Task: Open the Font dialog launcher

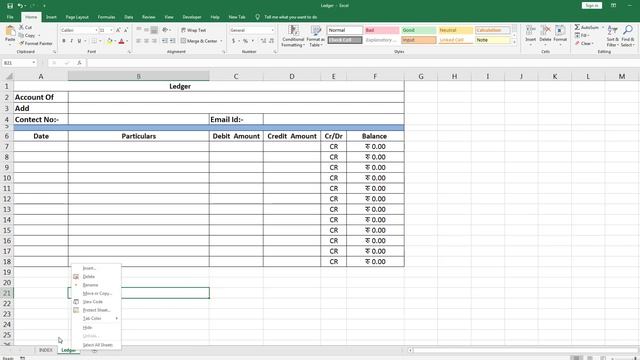Action: [130, 52]
